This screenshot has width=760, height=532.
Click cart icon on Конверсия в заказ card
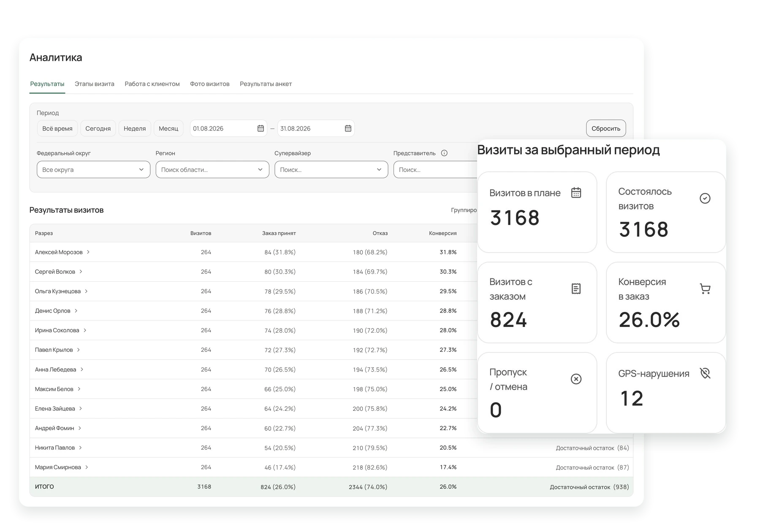[705, 289]
